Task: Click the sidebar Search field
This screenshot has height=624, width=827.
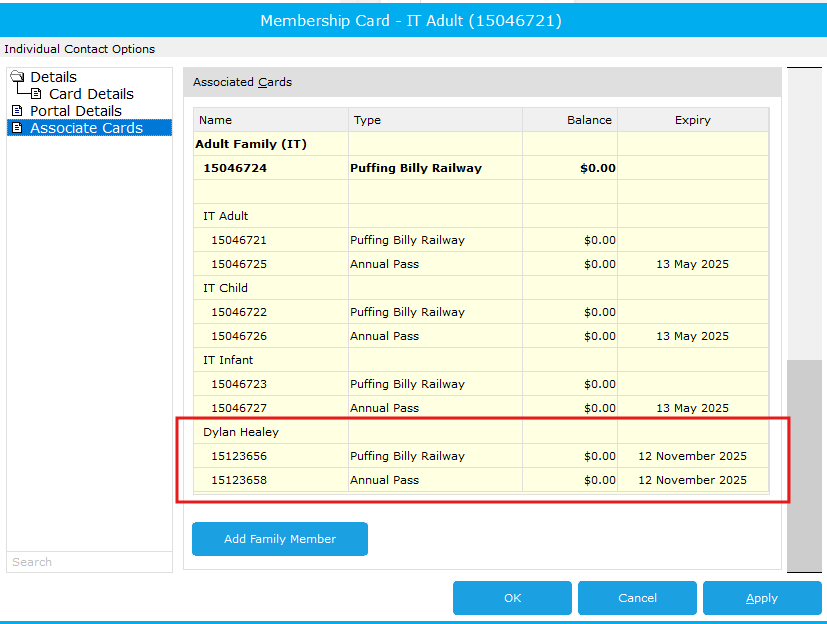Action: point(89,562)
